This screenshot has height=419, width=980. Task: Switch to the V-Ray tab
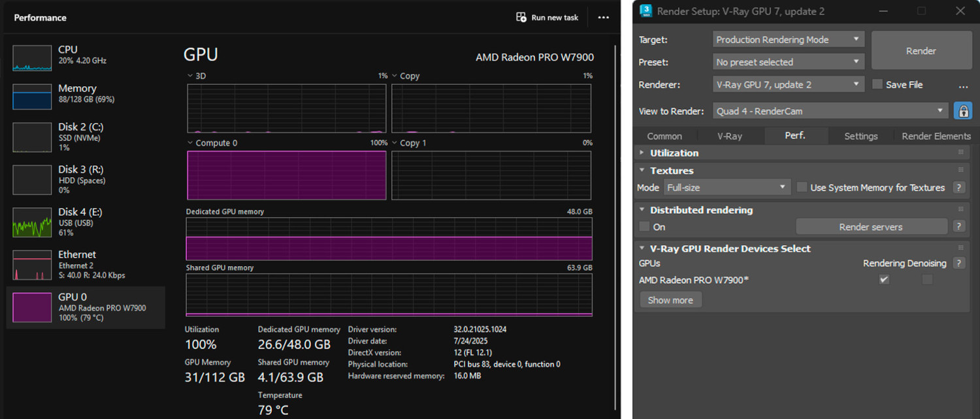click(728, 136)
